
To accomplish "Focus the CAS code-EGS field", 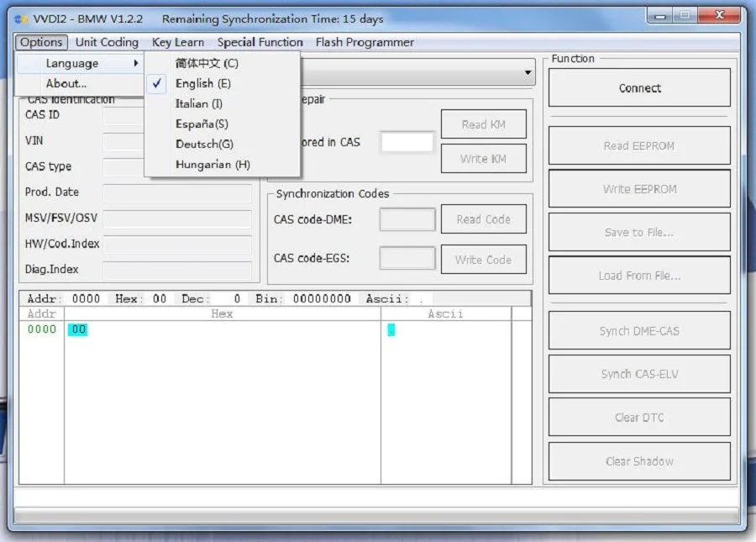I will 407,258.
